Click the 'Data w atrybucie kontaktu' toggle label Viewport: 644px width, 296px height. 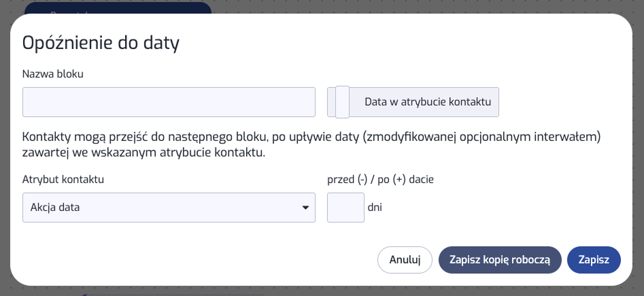tap(427, 102)
